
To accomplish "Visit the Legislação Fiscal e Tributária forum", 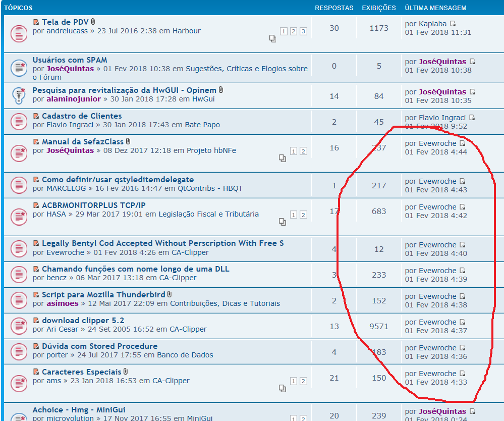I will 208,214.
